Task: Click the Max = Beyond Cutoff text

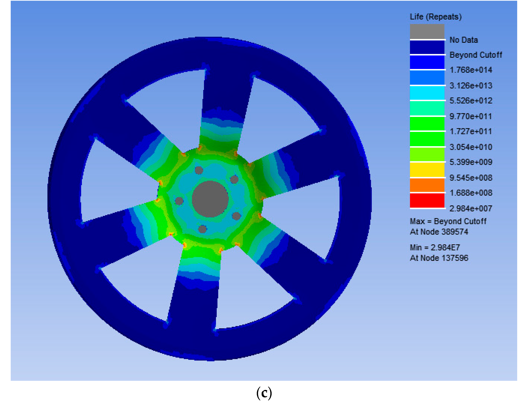Action: [x=448, y=221]
